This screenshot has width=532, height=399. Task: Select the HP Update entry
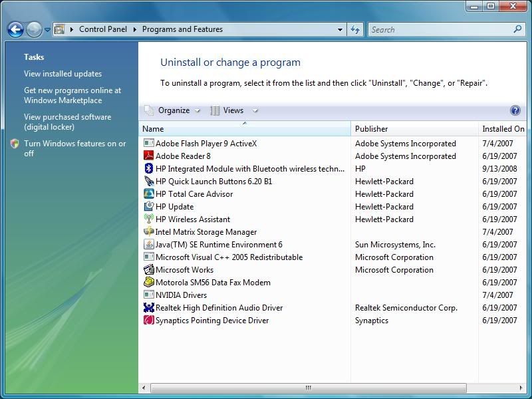pos(332,206)
